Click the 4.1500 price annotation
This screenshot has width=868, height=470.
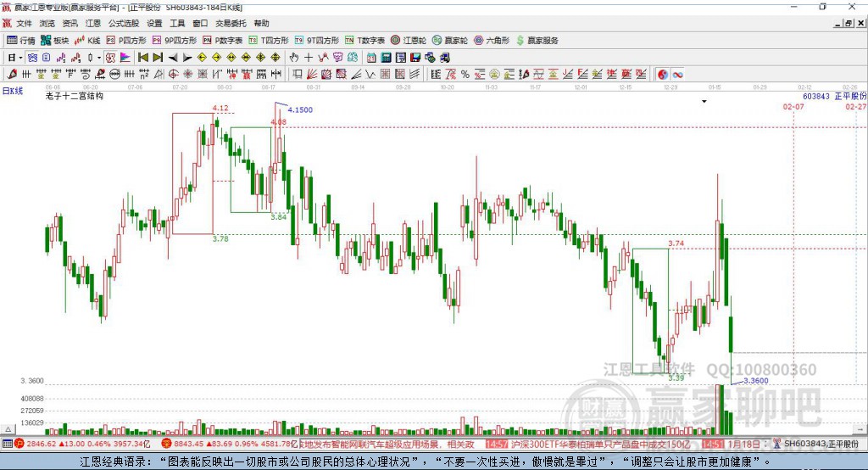point(300,109)
